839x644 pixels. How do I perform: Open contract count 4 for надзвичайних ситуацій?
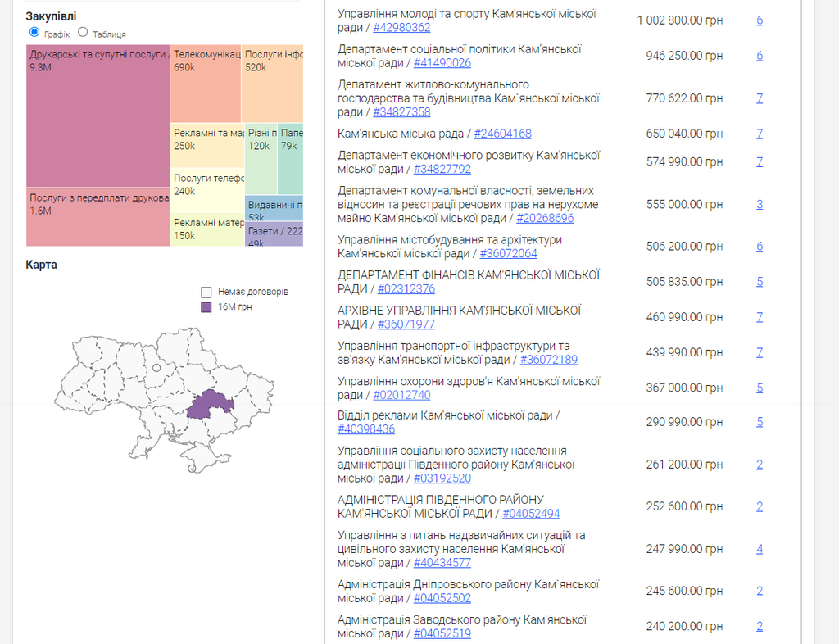tap(760, 549)
